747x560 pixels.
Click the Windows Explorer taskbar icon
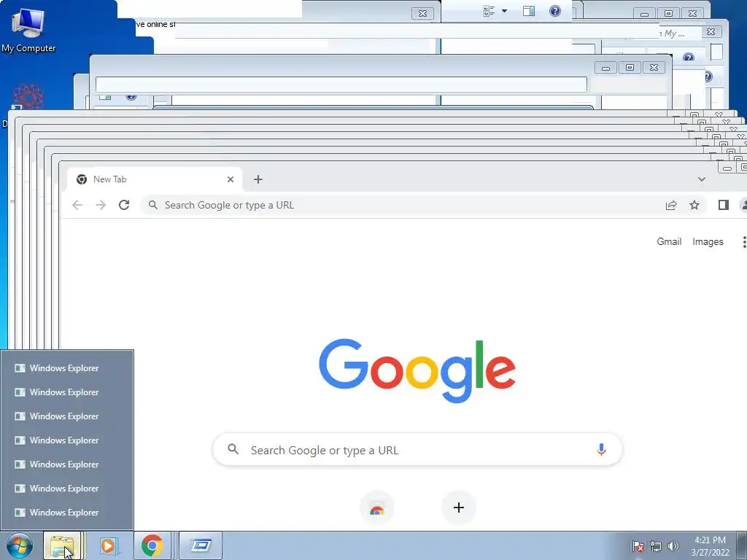coord(63,545)
